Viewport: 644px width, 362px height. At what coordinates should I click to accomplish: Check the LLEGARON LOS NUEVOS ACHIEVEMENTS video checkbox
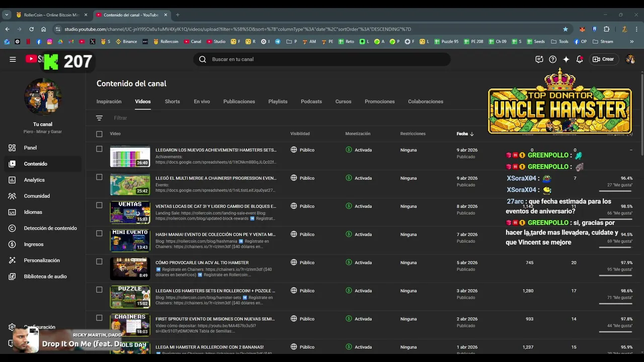pos(99,149)
